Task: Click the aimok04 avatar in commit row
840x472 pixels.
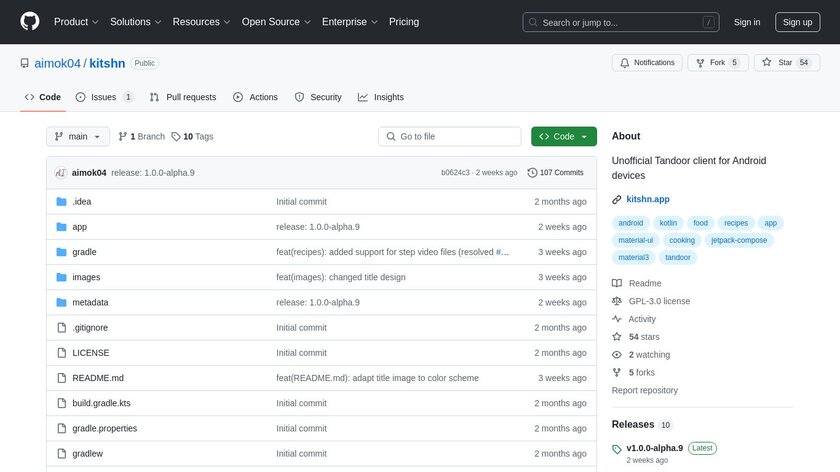Action: [60, 173]
